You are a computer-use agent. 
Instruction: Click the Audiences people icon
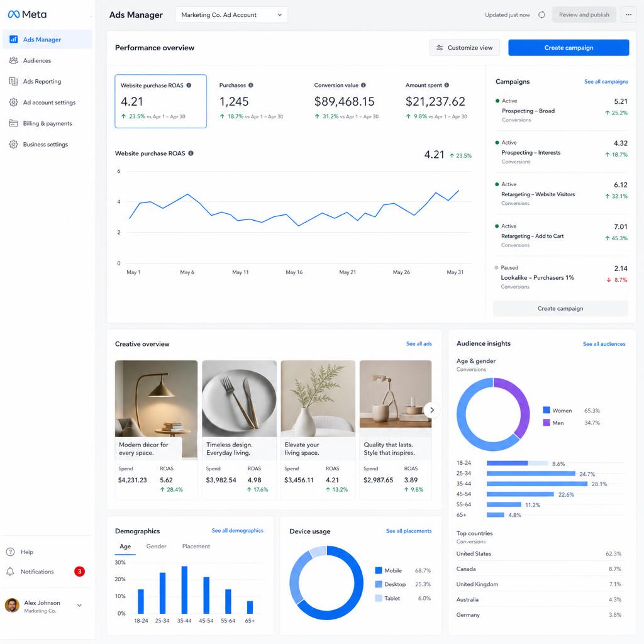(14, 60)
